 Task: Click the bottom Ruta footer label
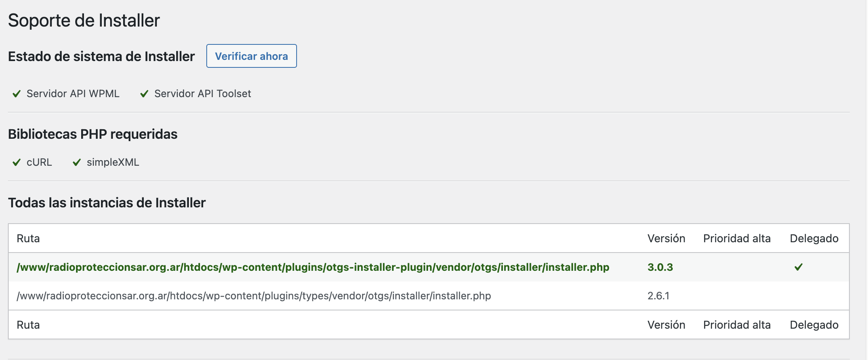click(28, 325)
